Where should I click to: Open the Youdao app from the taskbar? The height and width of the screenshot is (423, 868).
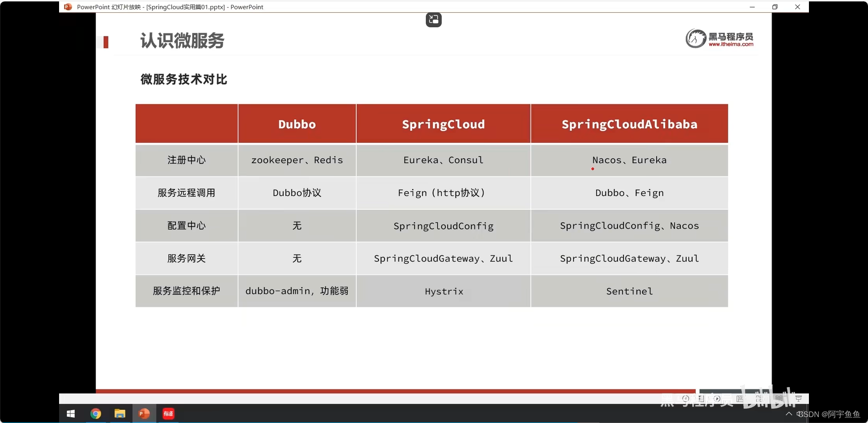(169, 413)
